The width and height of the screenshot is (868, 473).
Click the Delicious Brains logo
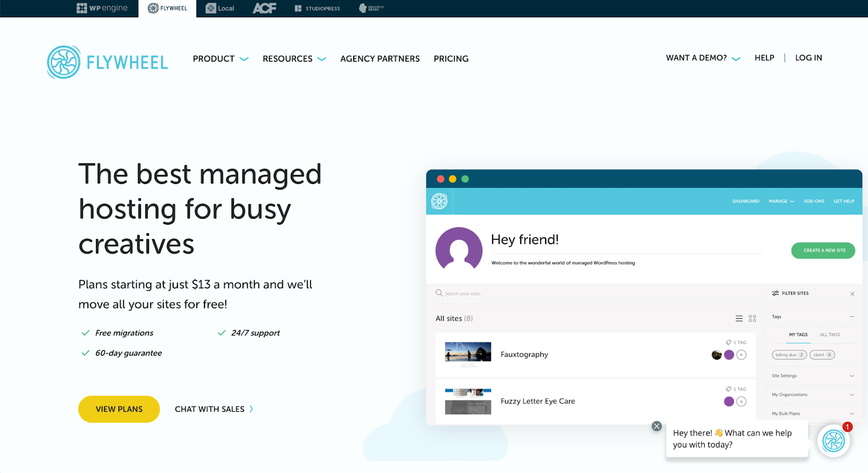[x=371, y=8]
